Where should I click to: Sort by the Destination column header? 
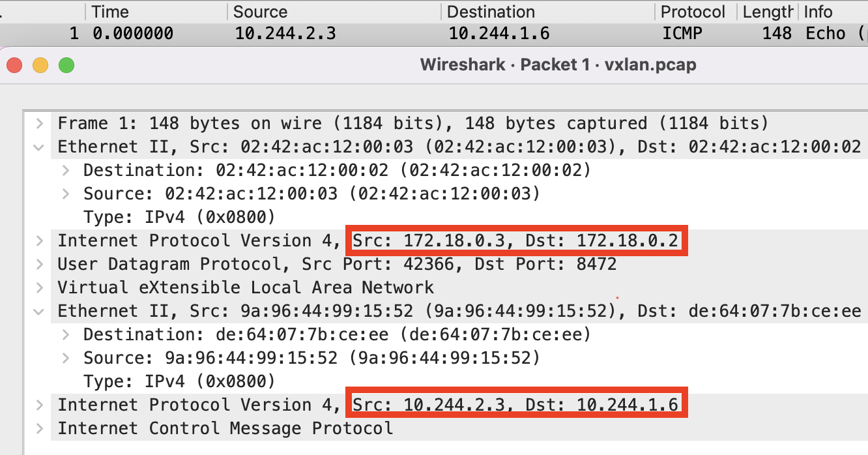(549, 12)
